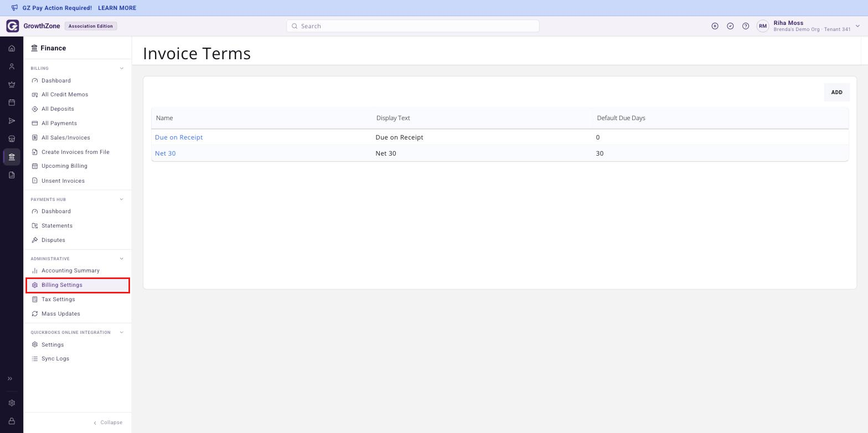Open the user account dropdown arrow
Image resolution: width=868 pixels, height=433 pixels.
[858, 26]
